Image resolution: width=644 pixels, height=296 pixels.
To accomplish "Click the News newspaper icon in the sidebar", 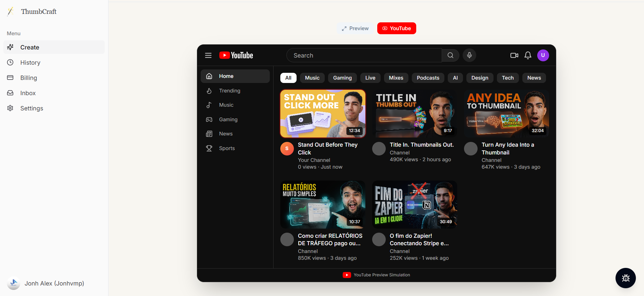I will click(x=209, y=134).
